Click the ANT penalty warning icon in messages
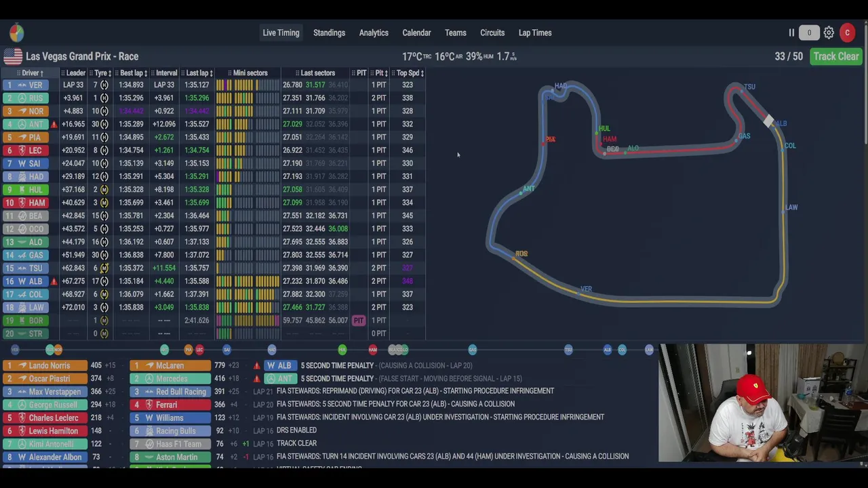Viewport: 868px width, 488px height. [256, 379]
